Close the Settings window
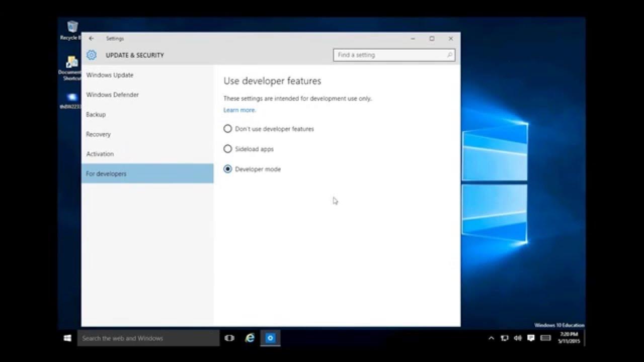 point(451,38)
